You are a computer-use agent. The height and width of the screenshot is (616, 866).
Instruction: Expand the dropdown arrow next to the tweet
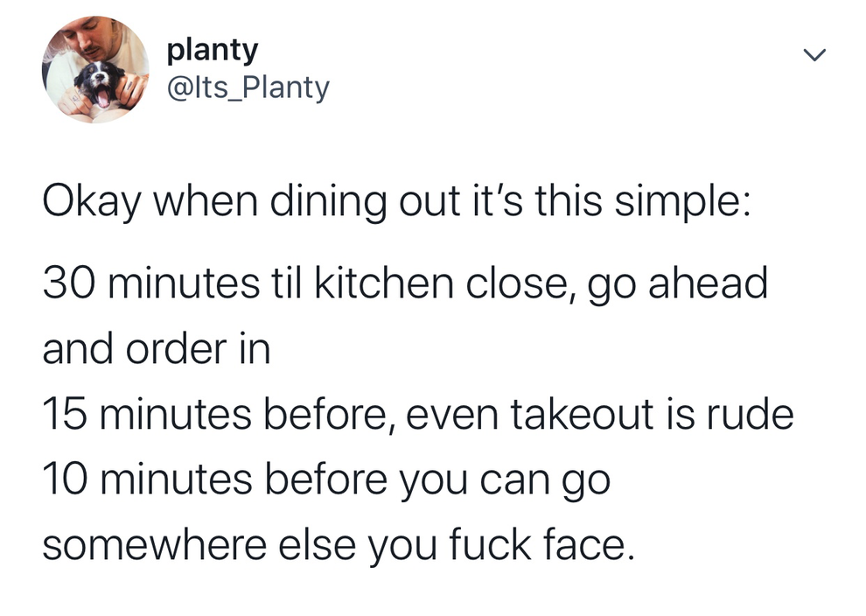tap(814, 54)
